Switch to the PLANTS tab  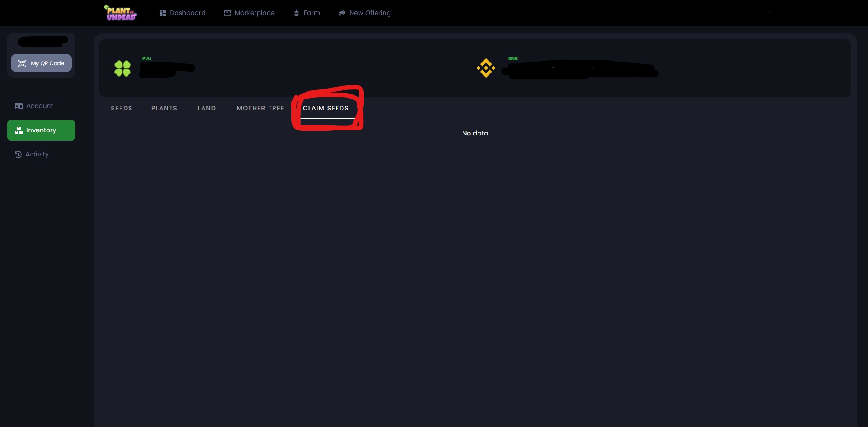point(164,108)
